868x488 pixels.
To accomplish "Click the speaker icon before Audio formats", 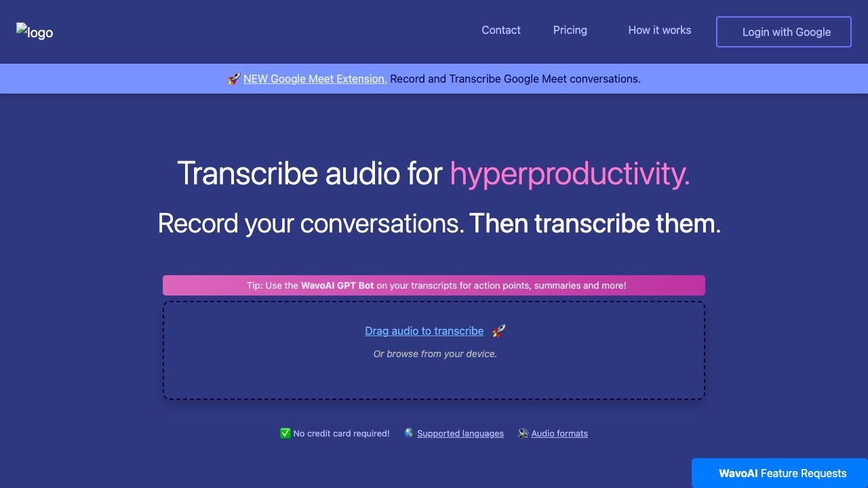I will click(x=523, y=433).
